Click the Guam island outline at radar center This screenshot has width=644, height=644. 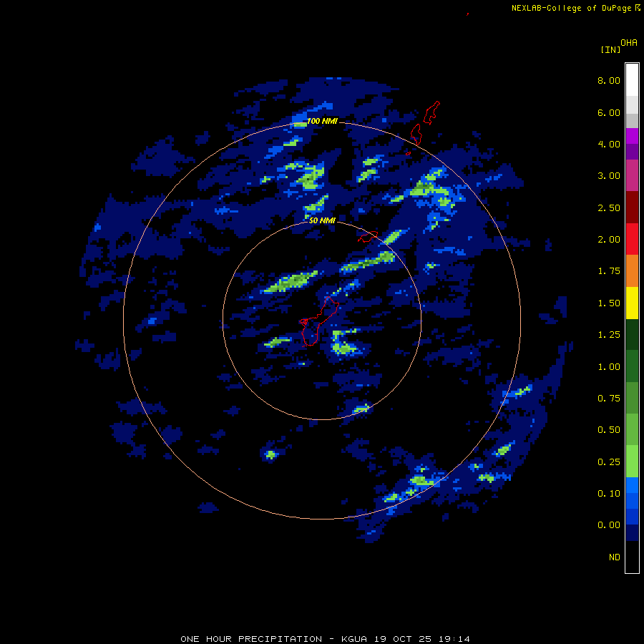(x=318, y=321)
